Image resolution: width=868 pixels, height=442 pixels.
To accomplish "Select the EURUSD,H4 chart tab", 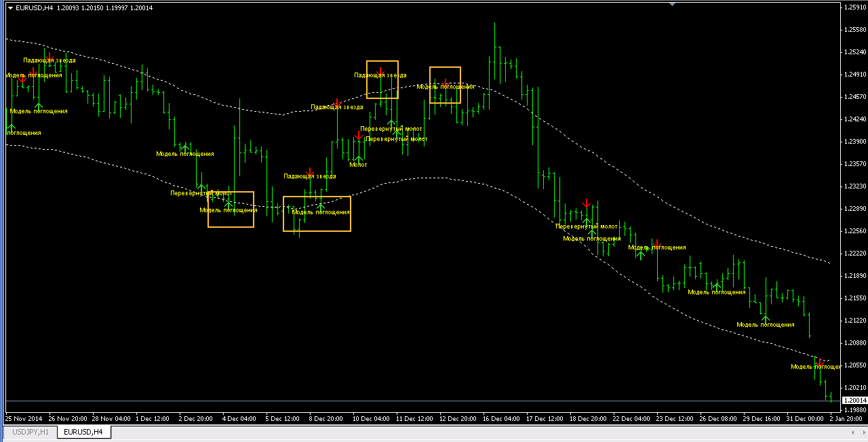I will click(x=84, y=432).
